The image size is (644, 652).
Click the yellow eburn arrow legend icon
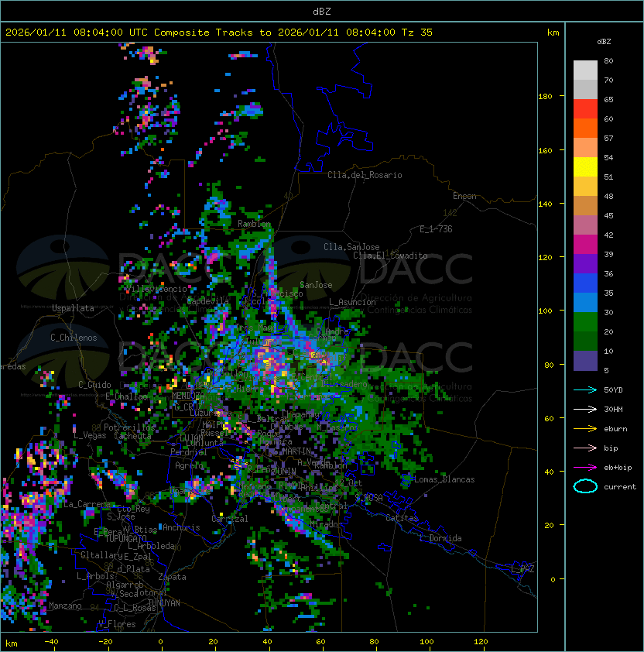click(x=585, y=429)
